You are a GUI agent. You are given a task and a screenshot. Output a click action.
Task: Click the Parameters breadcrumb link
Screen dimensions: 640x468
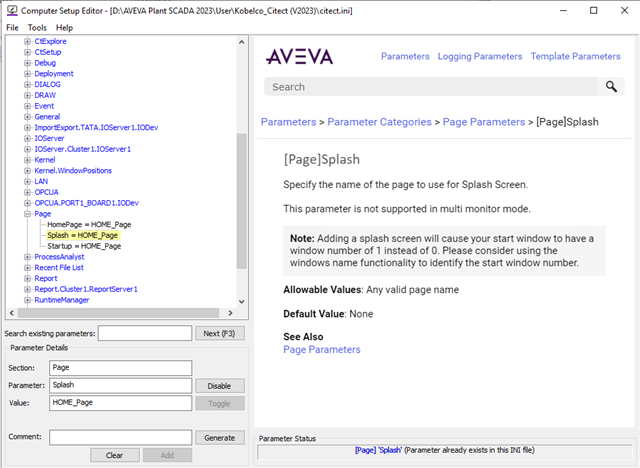[x=288, y=122]
